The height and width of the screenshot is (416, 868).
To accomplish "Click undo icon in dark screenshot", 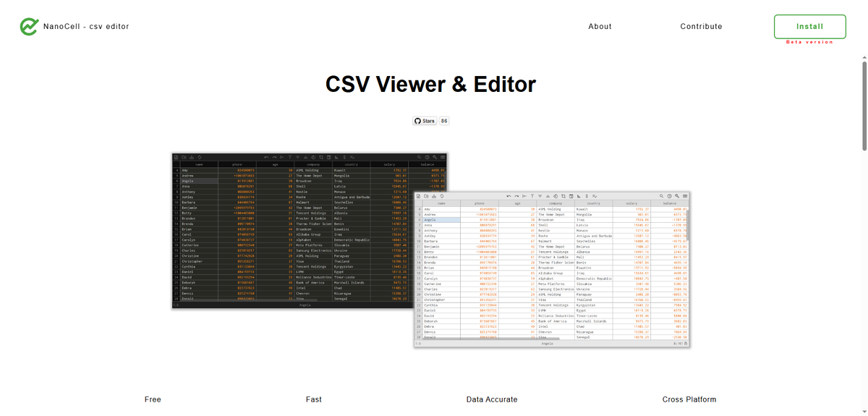I will (266, 157).
